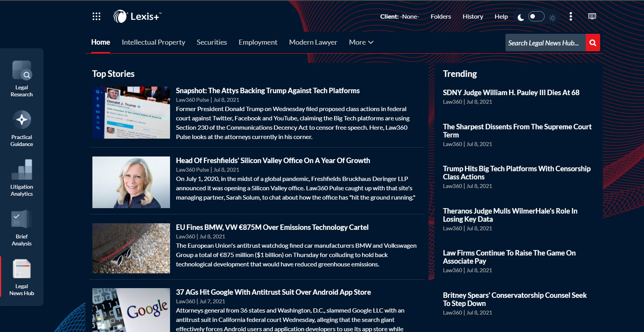
Task: Switch to the Intellectual Property tab
Action: (153, 42)
